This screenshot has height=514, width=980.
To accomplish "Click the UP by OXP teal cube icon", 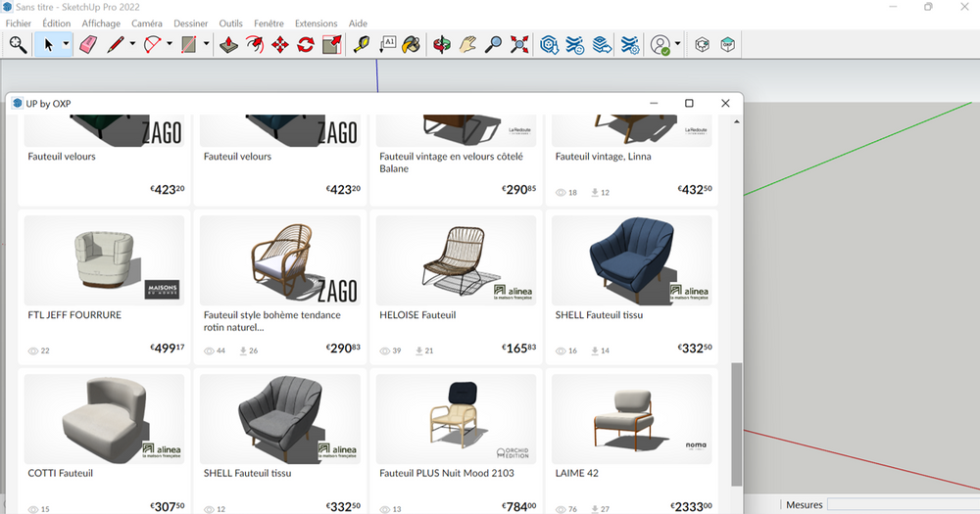I will pos(727,45).
